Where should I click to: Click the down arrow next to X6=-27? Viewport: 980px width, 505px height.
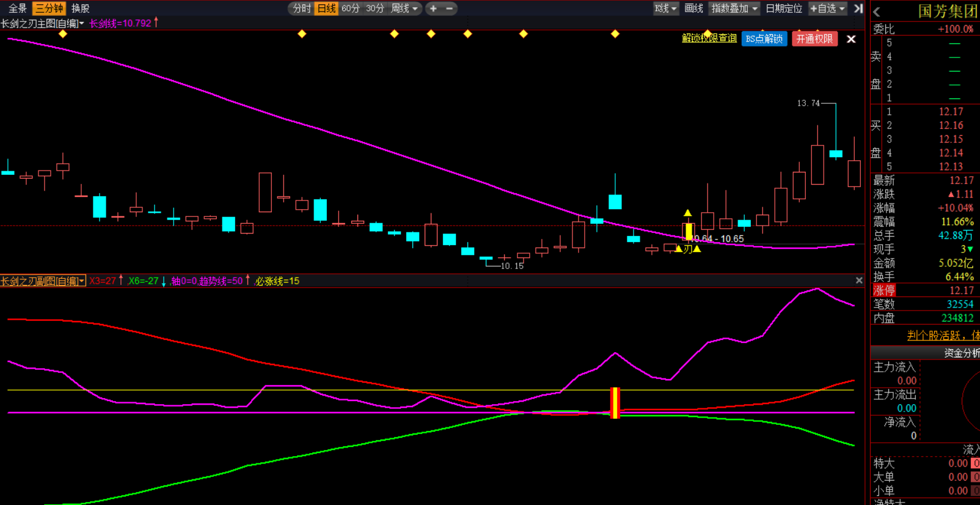pos(164,281)
